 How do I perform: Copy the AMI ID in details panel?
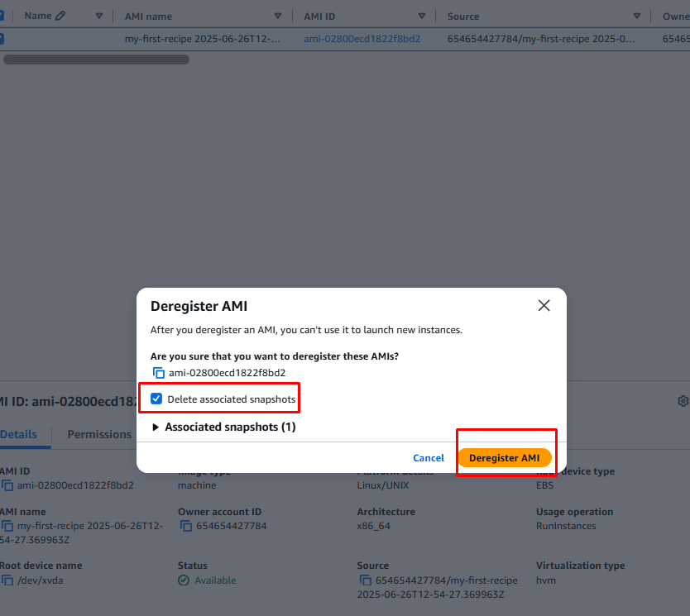tap(7, 485)
